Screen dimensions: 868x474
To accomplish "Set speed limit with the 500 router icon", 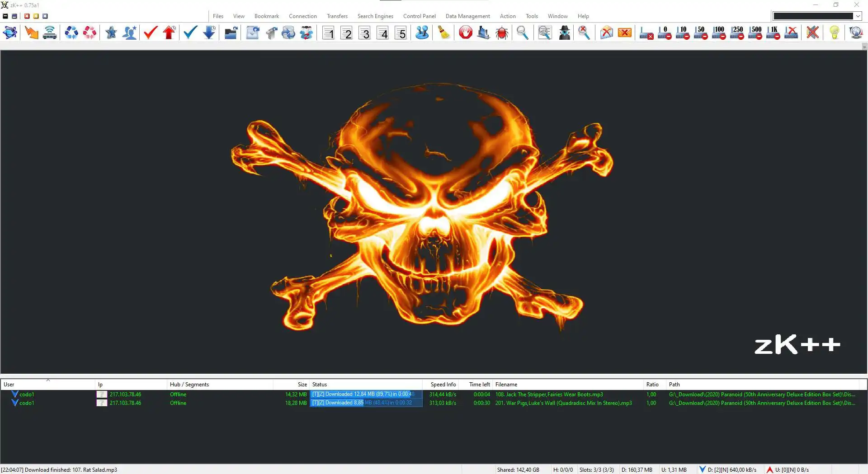I will coord(755,33).
